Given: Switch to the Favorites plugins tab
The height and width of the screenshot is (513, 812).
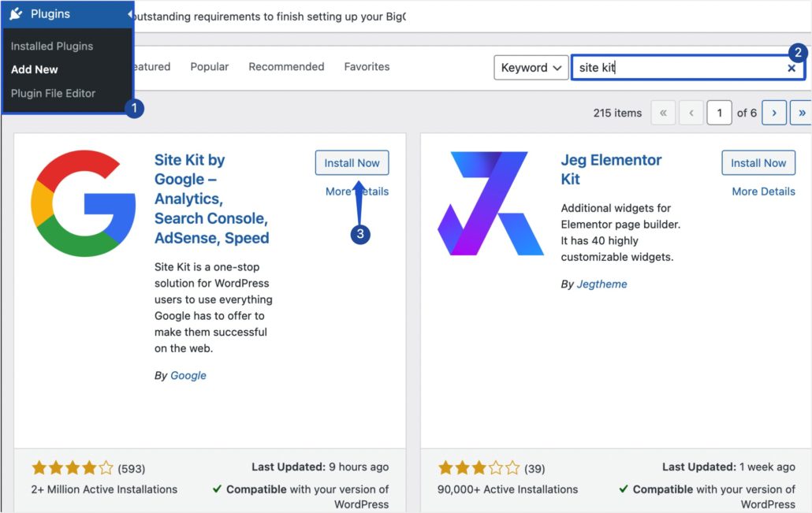Looking at the screenshot, I should [x=367, y=67].
